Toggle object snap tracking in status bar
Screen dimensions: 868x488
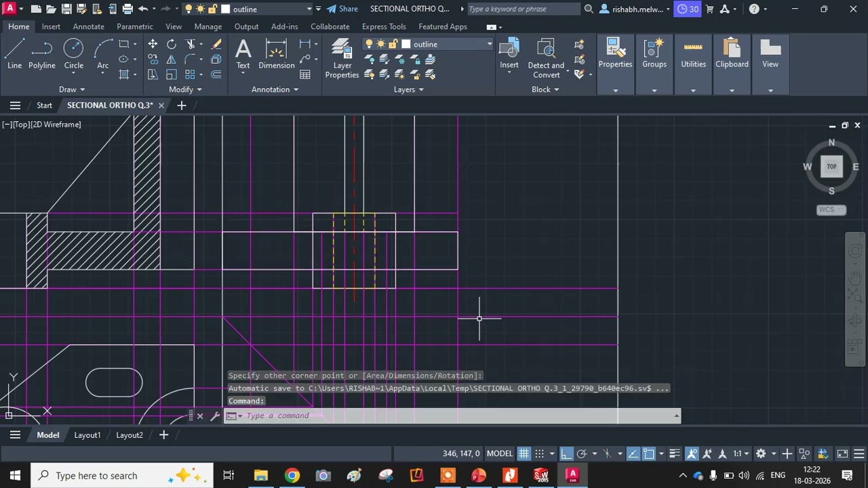click(633, 453)
